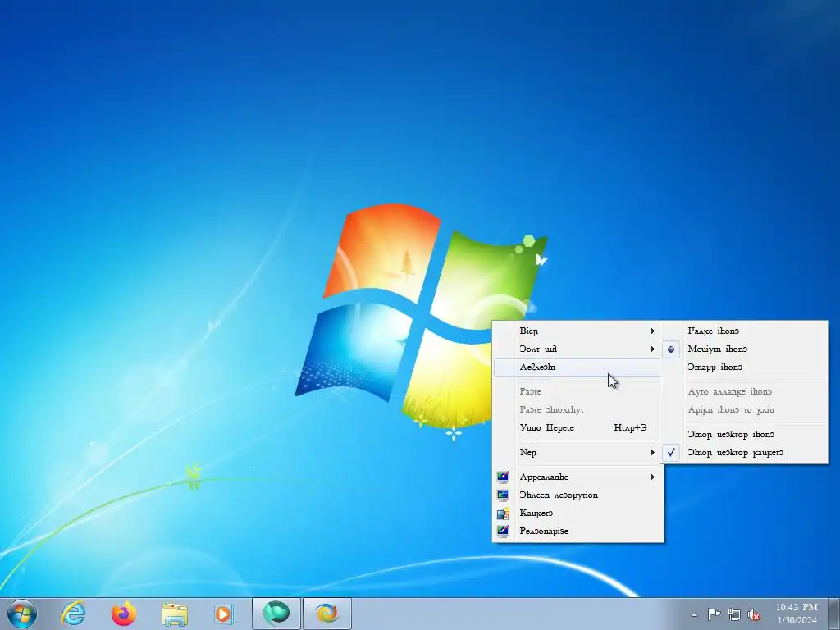Viewport: 840px width, 630px height.
Task: Click the Show desktop strip at taskbar end
Action: 834,614
